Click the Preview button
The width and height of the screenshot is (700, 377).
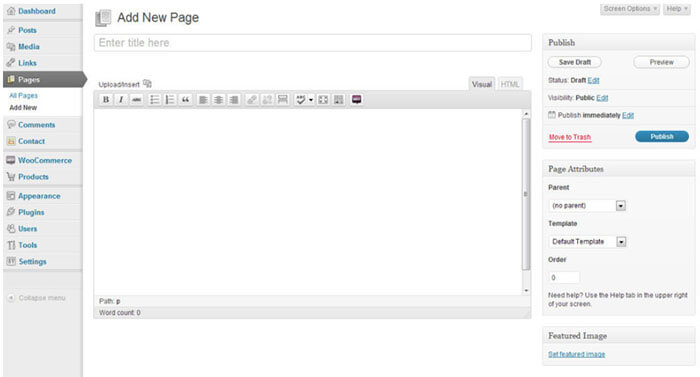[x=661, y=62]
